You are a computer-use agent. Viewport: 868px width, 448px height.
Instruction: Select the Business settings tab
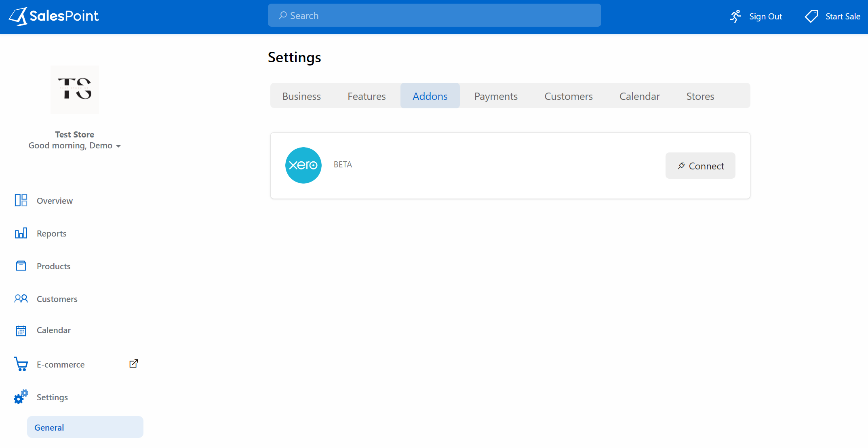(301, 96)
